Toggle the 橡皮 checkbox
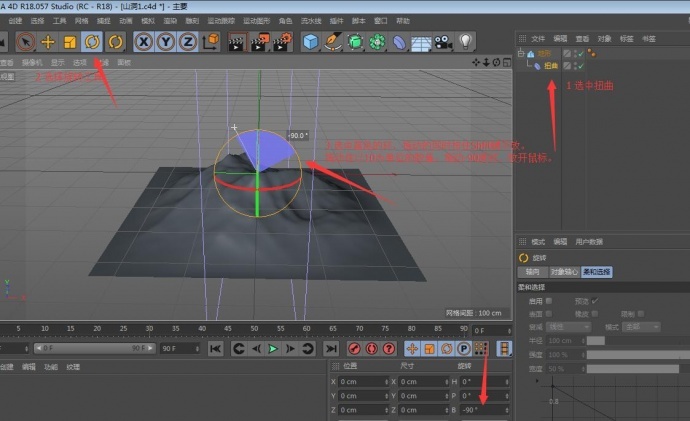690x421 pixels. coord(595,314)
